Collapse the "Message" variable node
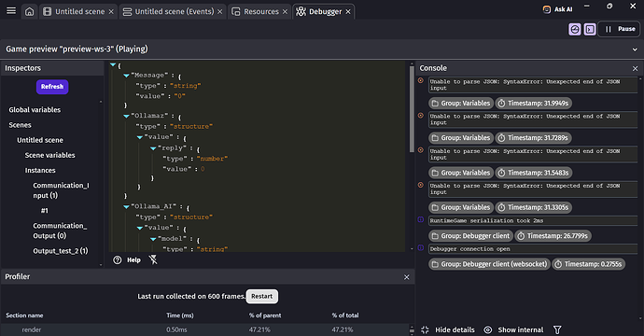The image size is (644, 336). [x=127, y=76]
